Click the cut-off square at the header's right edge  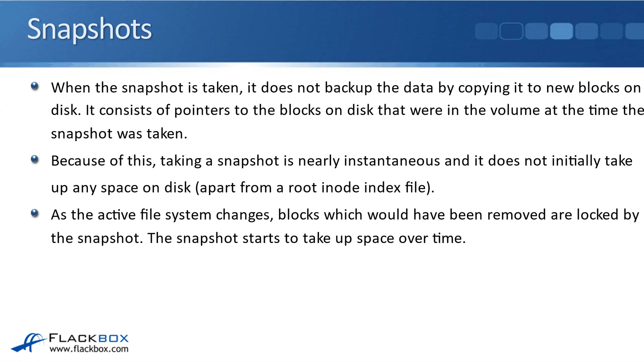pos(635,31)
